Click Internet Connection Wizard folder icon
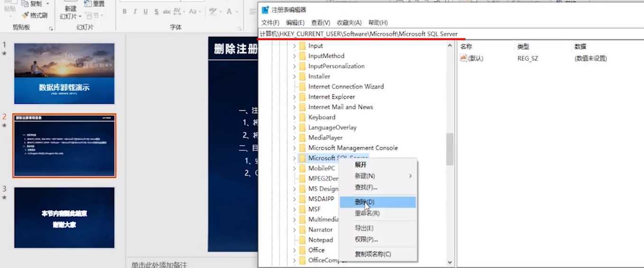Screen dimensions: 644x268 pyautogui.click(x=302, y=87)
